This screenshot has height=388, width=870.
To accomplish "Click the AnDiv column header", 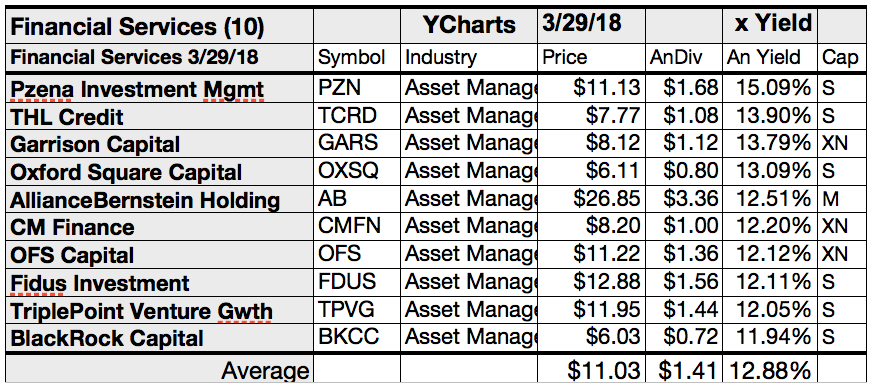I will click(684, 57).
